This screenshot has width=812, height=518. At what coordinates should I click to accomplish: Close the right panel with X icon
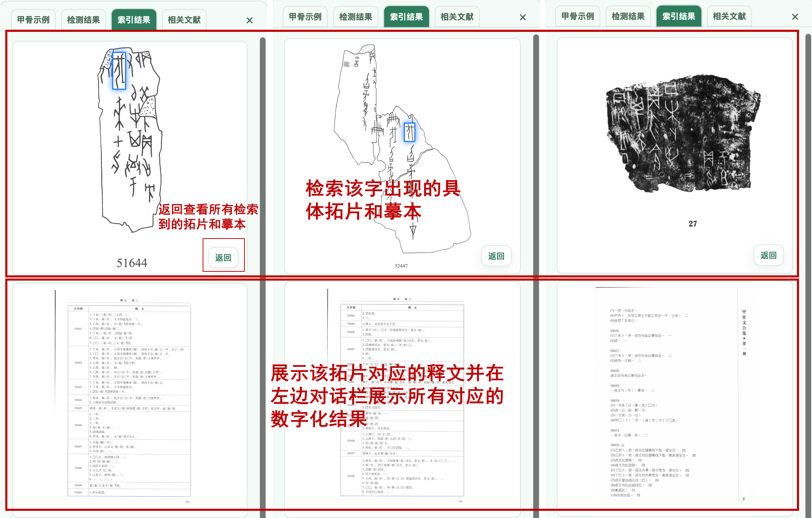click(795, 17)
